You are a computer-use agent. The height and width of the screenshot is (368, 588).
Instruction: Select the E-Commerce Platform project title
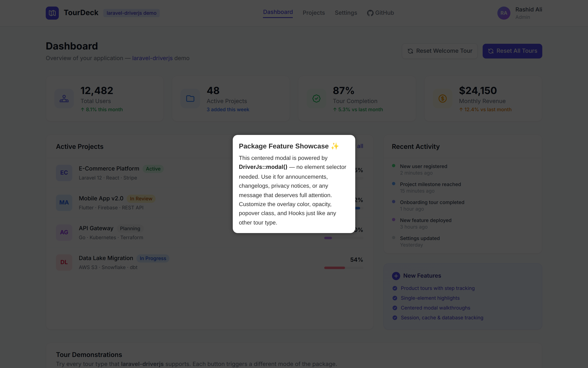pos(109,169)
